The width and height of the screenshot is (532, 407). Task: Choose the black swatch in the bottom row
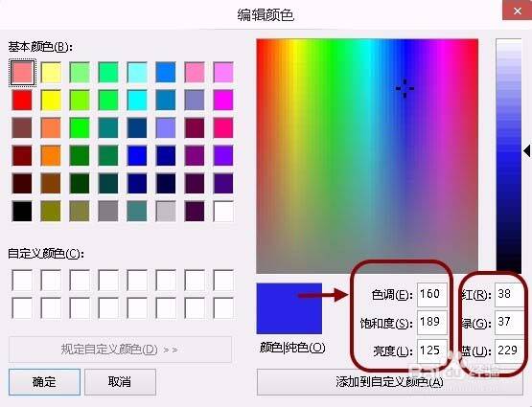pos(22,211)
